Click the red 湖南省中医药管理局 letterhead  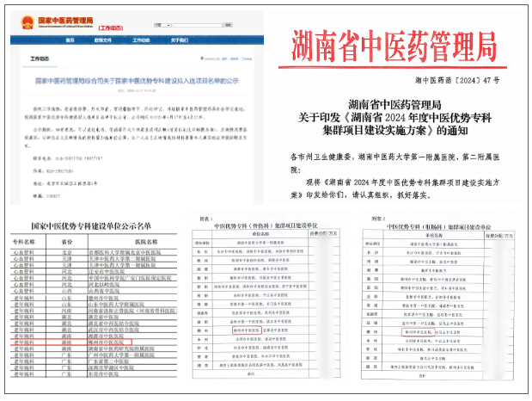coord(394,46)
